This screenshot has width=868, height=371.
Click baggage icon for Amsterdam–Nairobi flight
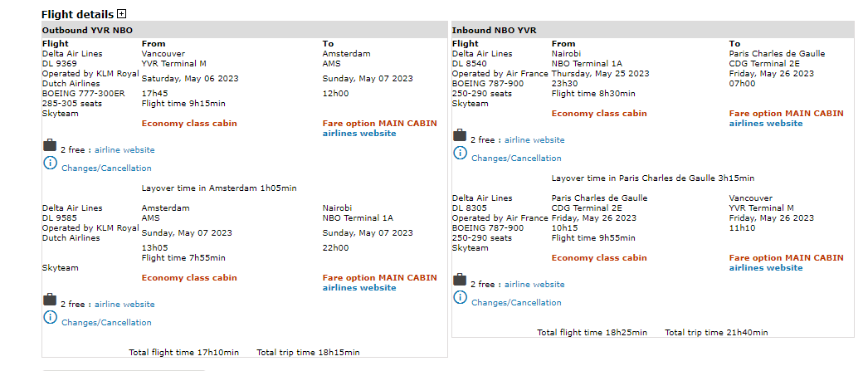(x=50, y=299)
